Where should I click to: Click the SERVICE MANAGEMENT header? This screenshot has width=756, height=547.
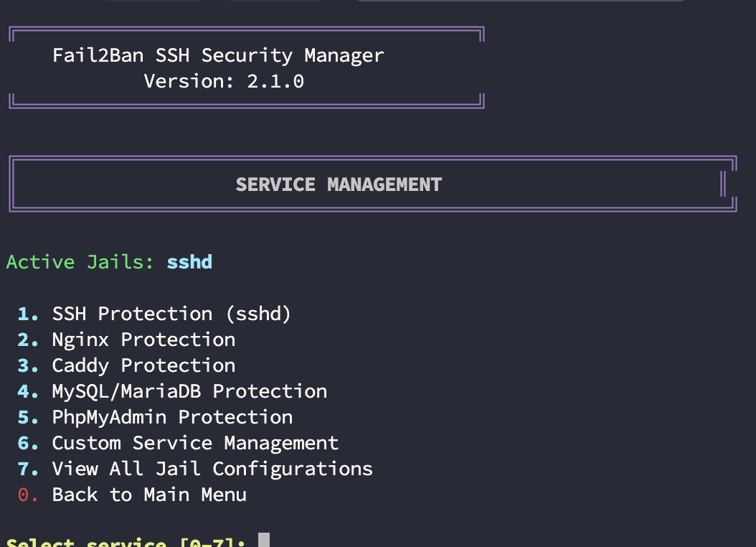(339, 184)
